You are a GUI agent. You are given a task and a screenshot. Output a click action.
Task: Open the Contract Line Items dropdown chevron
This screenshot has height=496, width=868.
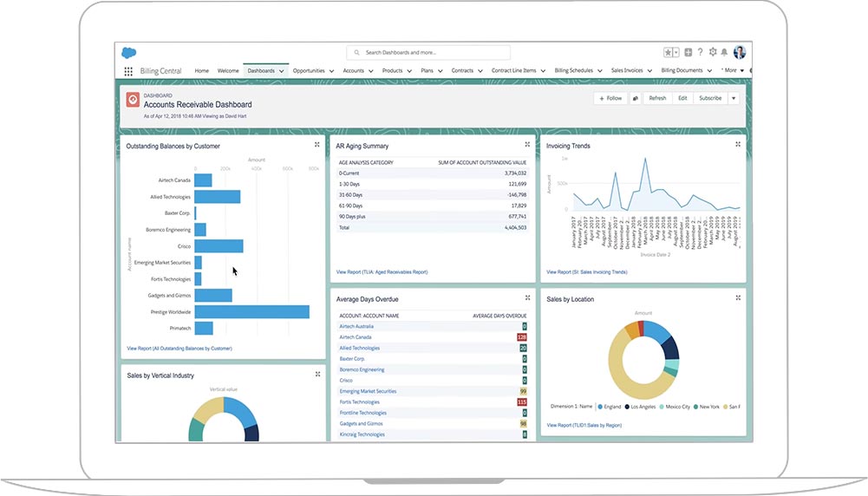tap(543, 71)
